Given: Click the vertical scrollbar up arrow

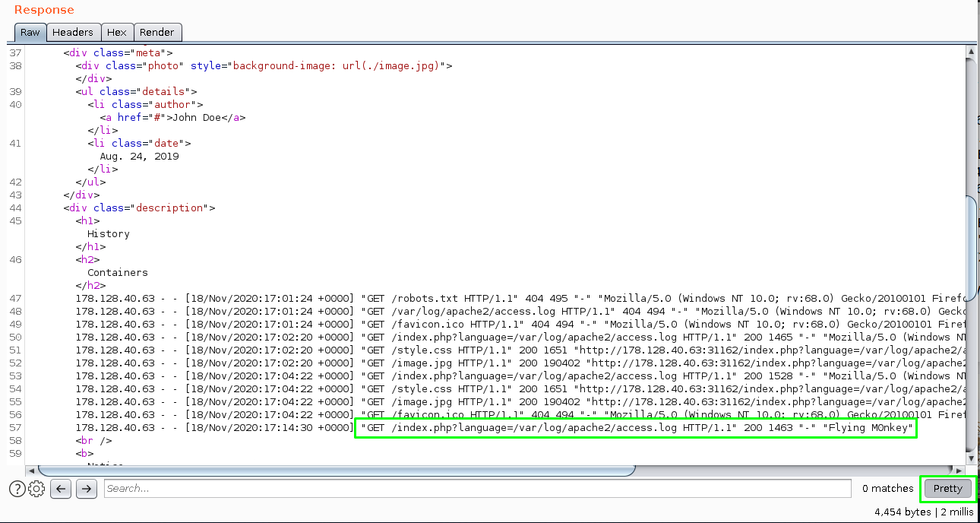Looking at the screenshot, I should coord(970,52).
